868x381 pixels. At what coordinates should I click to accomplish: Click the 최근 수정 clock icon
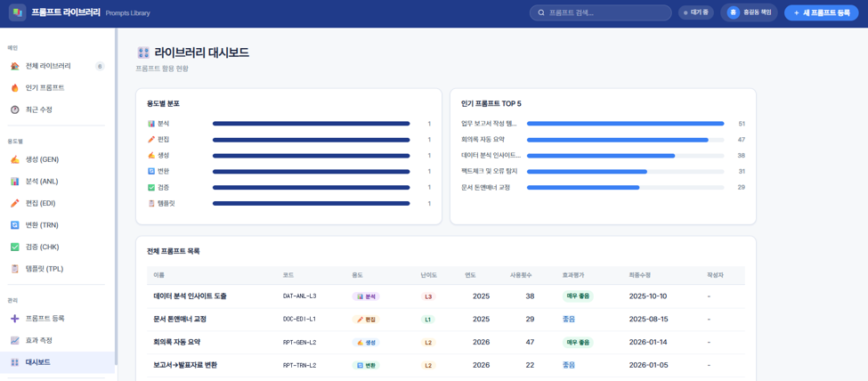pos(15,109)
